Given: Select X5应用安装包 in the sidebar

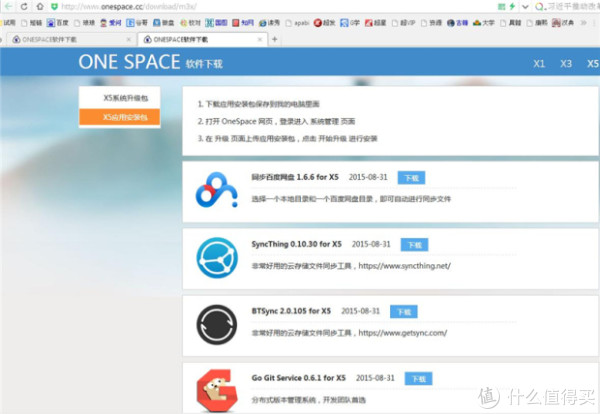Looking at the screenshot, I should click(124, 117).
